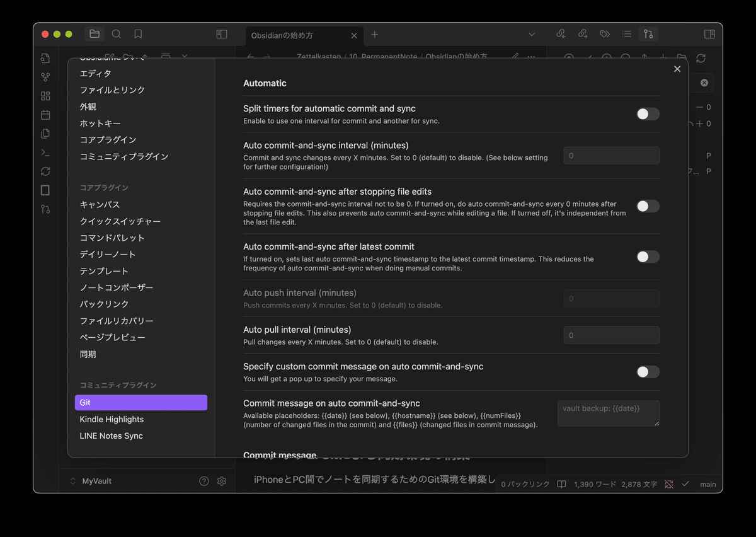Clear the Git panel field with the x icon
This screenshot has height=537, width=756.
[704, 83]
